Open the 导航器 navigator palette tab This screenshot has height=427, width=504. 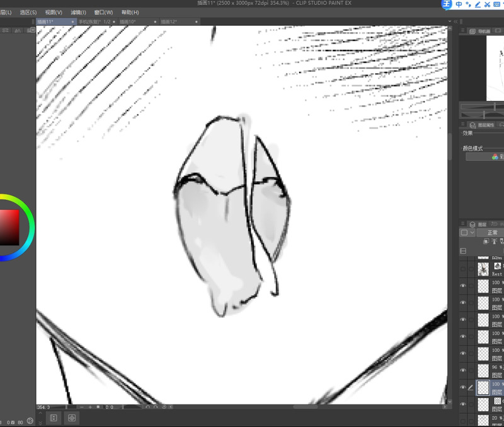(480, 31)
